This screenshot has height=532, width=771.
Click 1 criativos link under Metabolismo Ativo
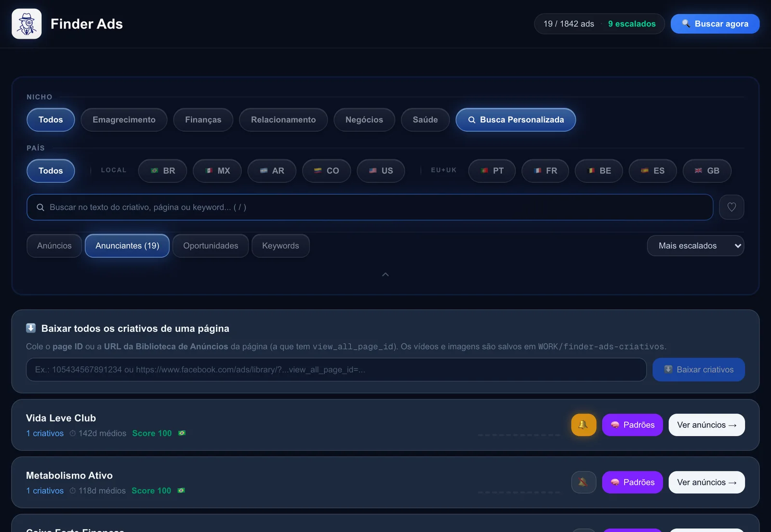(45, 491)
